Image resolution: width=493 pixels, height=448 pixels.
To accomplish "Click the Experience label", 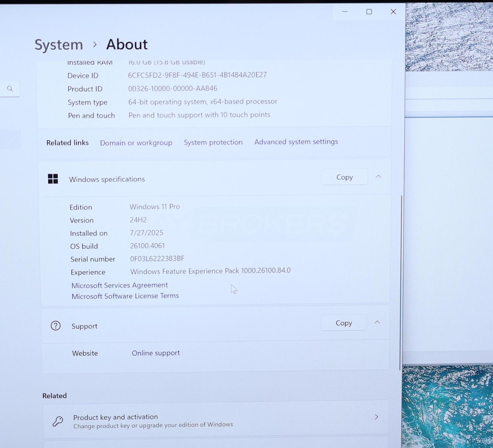I will (x=88, y=272).
